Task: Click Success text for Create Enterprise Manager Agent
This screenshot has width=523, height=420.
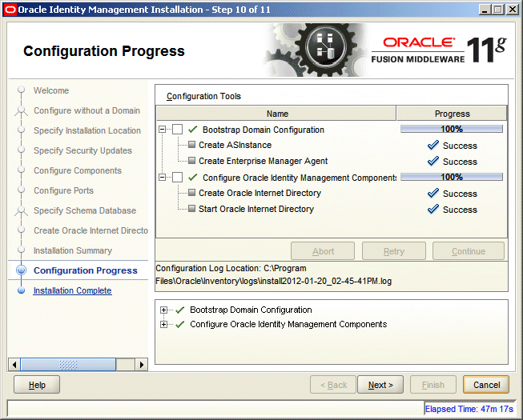Action: [460, 162]
